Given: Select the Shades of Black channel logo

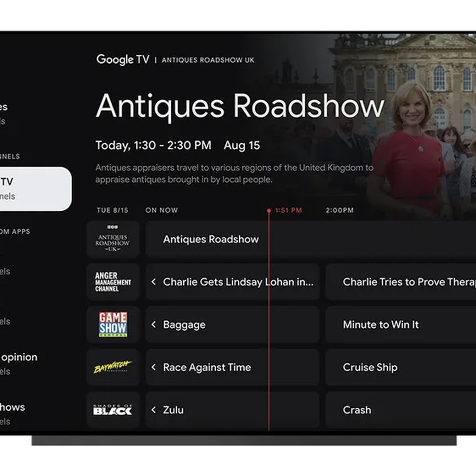Looking at the screenshot, I should (113, 410).
